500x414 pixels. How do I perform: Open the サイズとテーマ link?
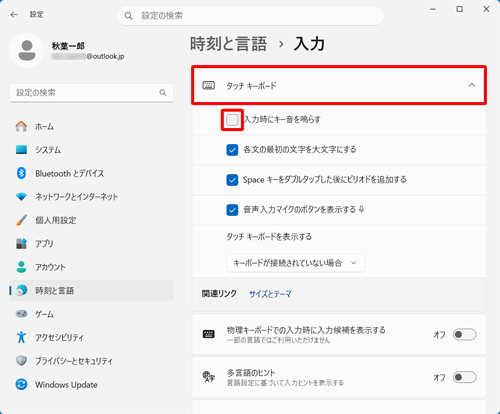pyautogui.click(x=270, y=294)
